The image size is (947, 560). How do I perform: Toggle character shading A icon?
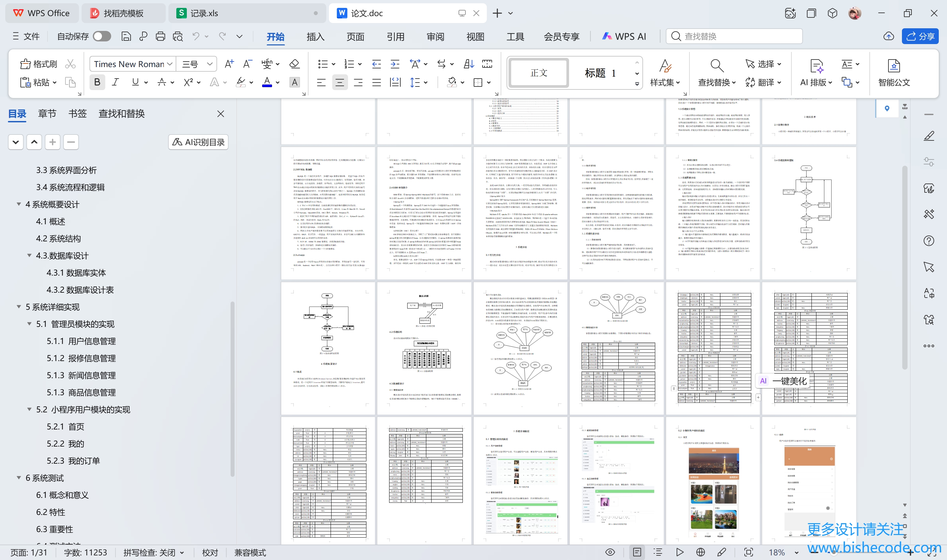coord(294,82)
